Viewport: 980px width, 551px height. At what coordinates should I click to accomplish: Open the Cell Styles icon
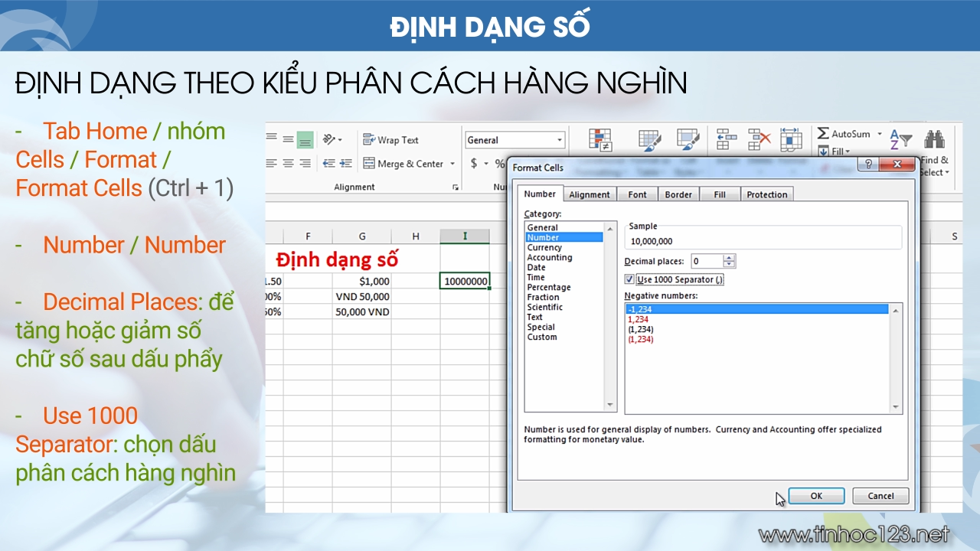pos(688,139)
